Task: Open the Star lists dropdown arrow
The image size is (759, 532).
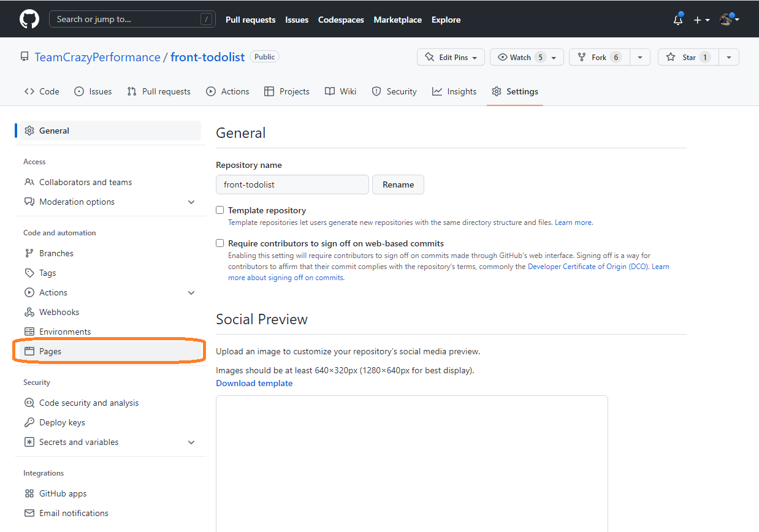Action: (729, 57)
